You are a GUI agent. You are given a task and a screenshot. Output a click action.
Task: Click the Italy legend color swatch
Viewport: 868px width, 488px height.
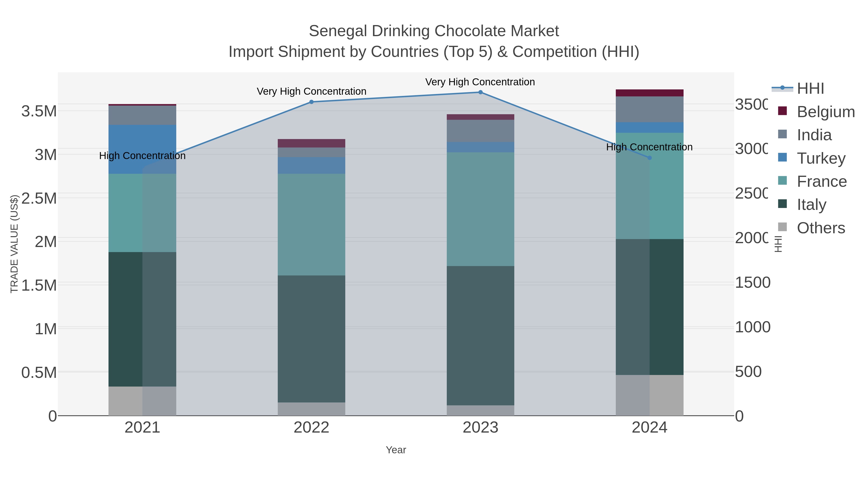tap(782, 204)
